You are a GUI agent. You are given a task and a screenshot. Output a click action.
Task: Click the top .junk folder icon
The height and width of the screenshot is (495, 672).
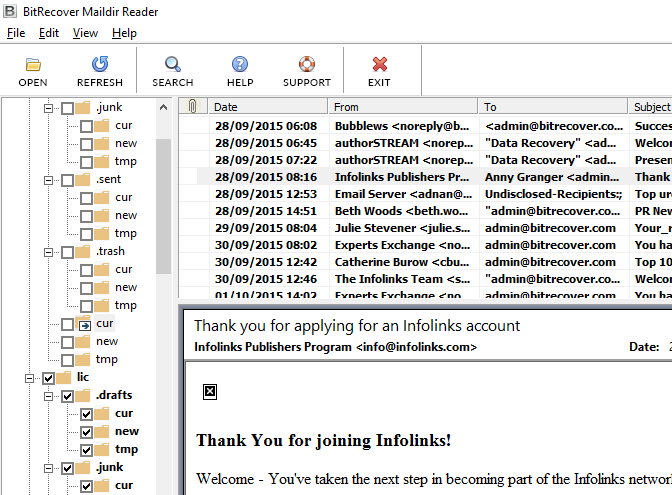[x=83, y=108]
